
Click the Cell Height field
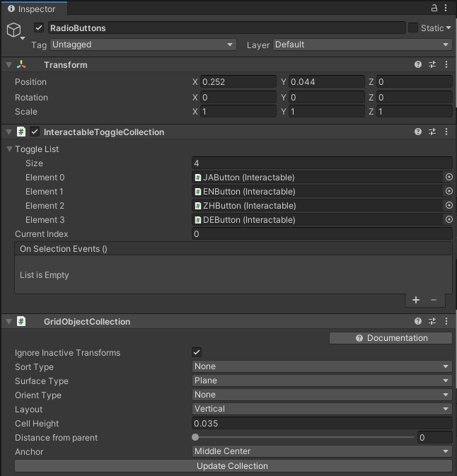click(x=322, y=423)
